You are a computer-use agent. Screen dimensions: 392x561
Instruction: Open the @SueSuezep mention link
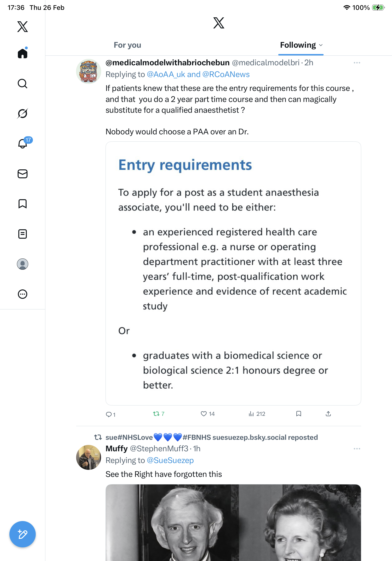pyautogui.click(x=170, y=460)
